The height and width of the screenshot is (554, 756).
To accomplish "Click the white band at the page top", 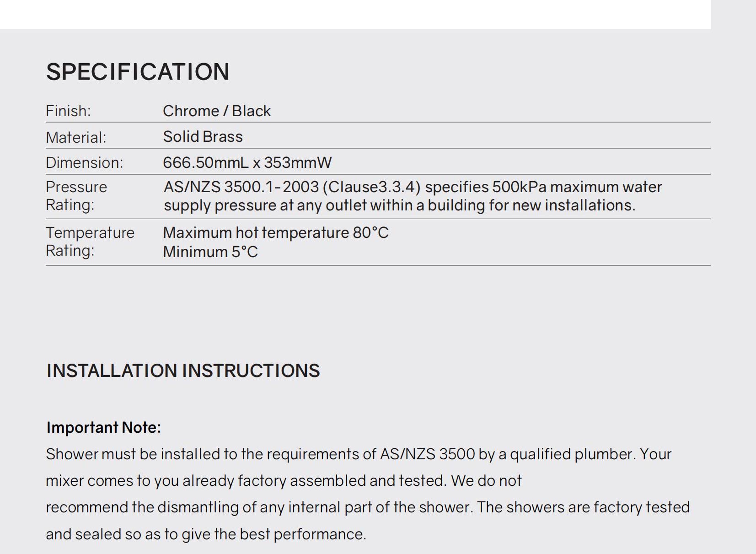I will coord(355,14).
